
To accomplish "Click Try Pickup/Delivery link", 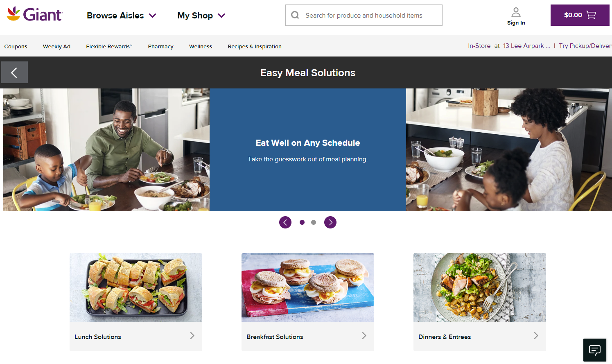I will tap(585, 46).
